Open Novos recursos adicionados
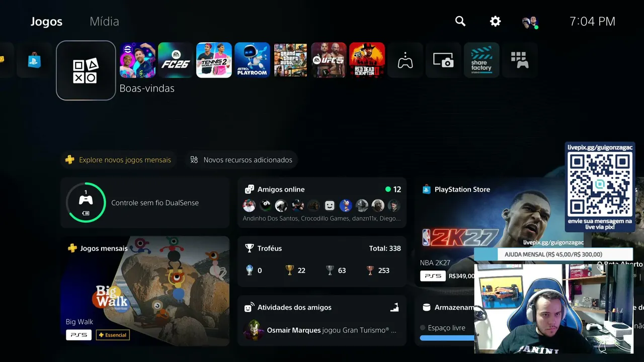 tap(242, 160)
